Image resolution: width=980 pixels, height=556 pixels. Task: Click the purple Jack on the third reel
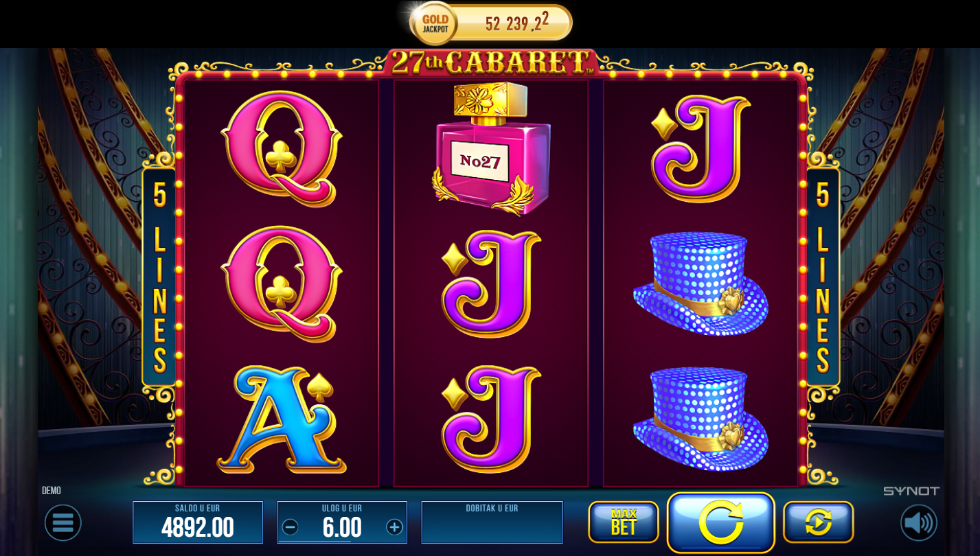pos(700,148)
